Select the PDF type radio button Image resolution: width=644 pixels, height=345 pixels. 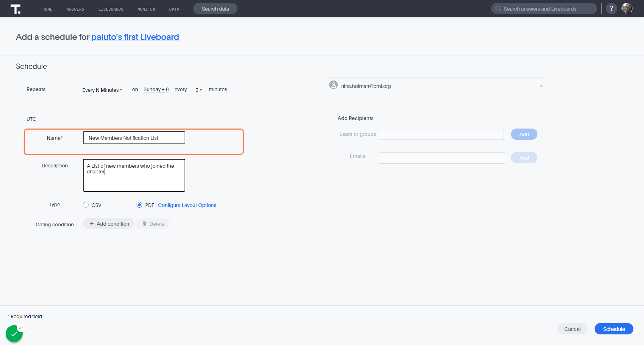139,205
